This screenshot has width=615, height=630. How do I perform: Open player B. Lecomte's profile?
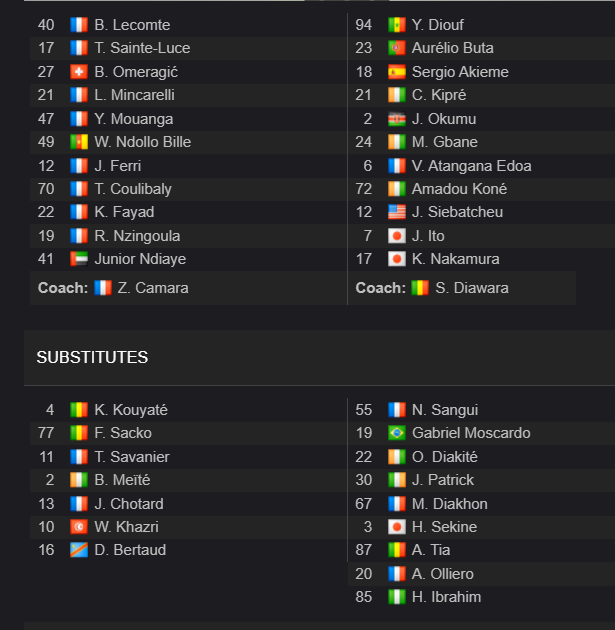[132, 25]
